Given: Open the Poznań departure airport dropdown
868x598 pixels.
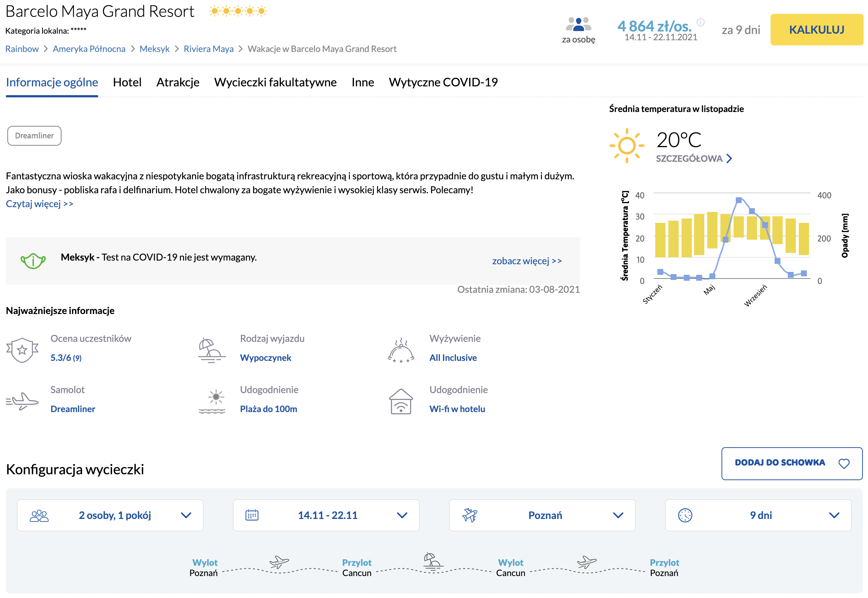Looking at the screenshot, I should pos(542,515).
